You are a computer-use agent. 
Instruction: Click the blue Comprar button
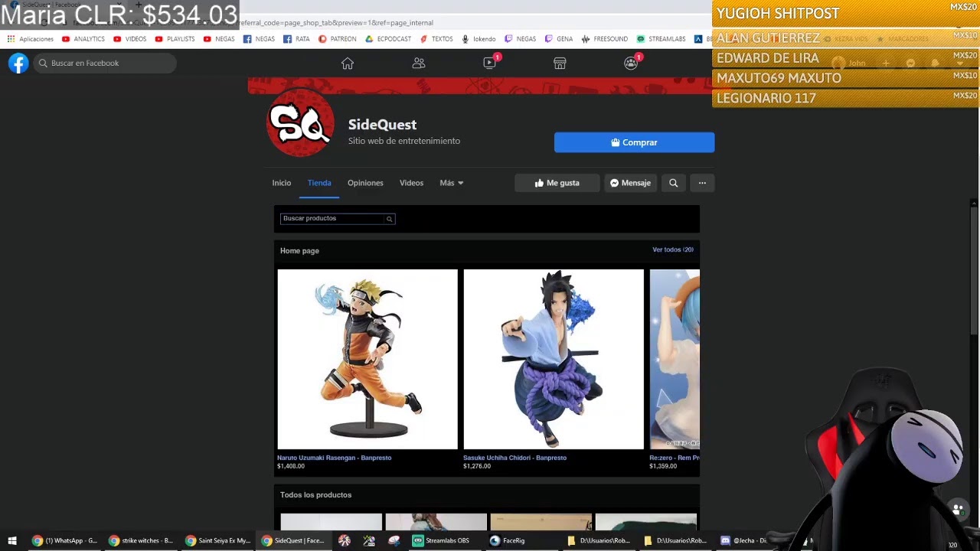pos(634,142)
